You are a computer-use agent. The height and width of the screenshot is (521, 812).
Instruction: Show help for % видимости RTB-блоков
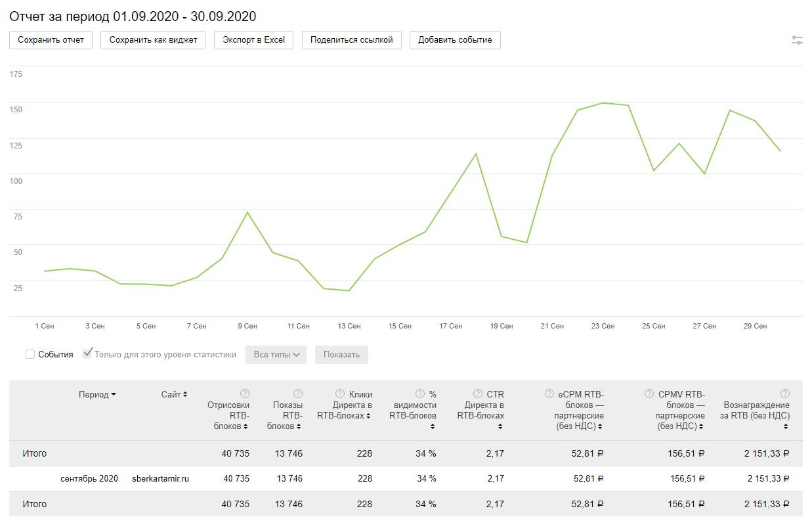pyautogui.click(x=419, y=394)
